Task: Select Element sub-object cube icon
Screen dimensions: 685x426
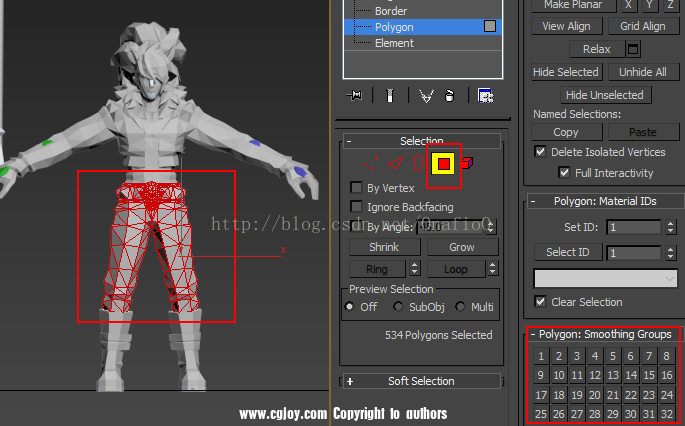Action: point(468,162)
